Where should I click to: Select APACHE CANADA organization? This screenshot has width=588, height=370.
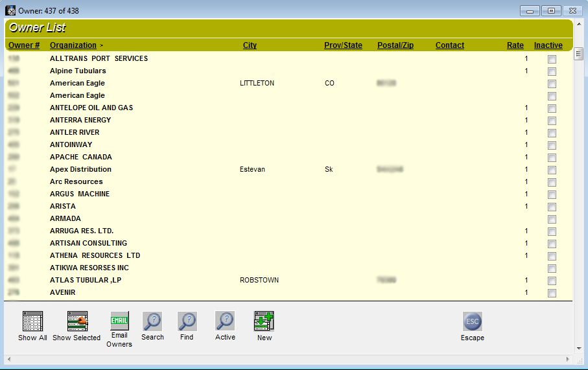[x=81, y=157]
